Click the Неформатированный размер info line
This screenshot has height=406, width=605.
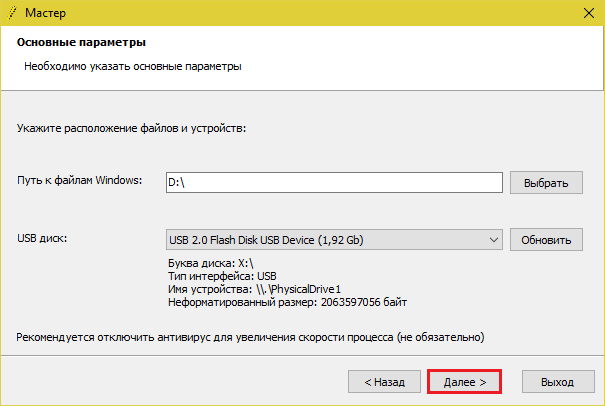288,302
